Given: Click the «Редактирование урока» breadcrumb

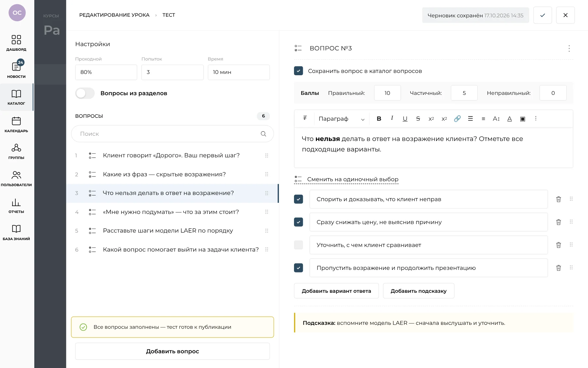Looking at the screenshot, I should click(x=114, y=15).
